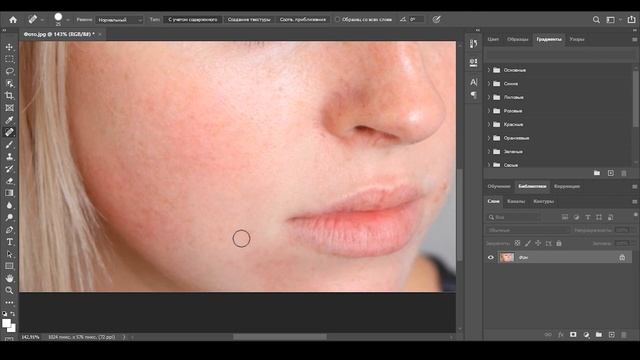640x360 pixels.
Task: Expand the 'Синие' gradients folder
Action: (489, 84)
